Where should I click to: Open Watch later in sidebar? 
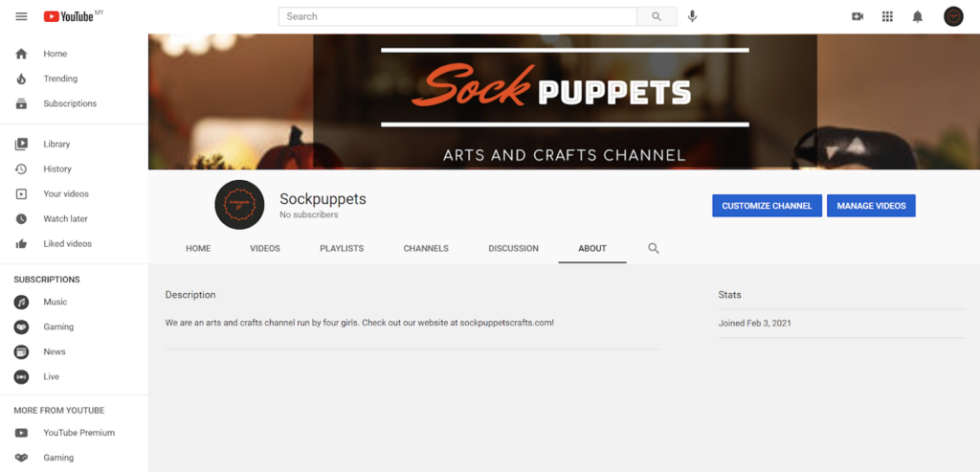pyautogui.click(x=65, y=218)
